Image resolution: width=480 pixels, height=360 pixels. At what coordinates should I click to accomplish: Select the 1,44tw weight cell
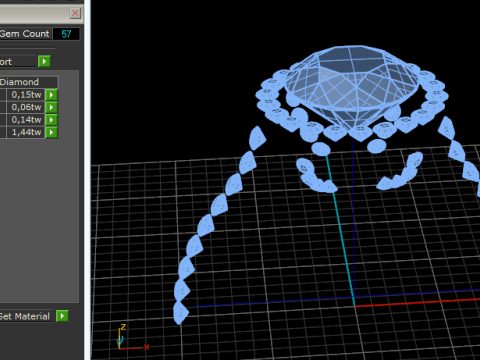[x=26, y=132]
